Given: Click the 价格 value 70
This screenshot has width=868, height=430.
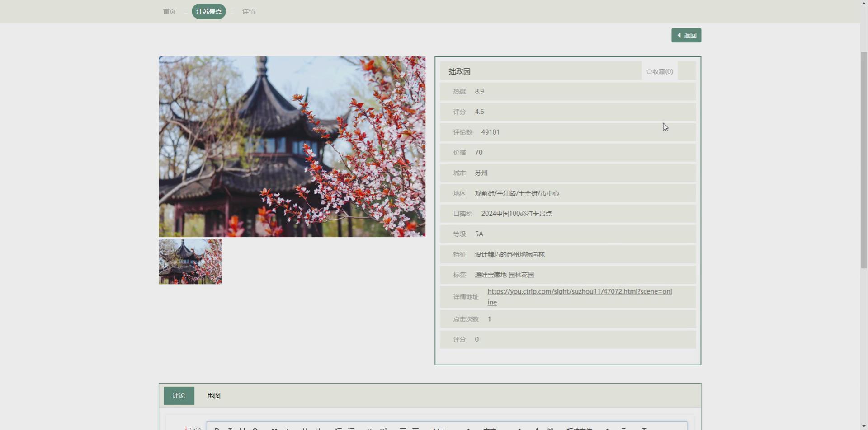Looking at the screenshot, I should coord(479,152).
